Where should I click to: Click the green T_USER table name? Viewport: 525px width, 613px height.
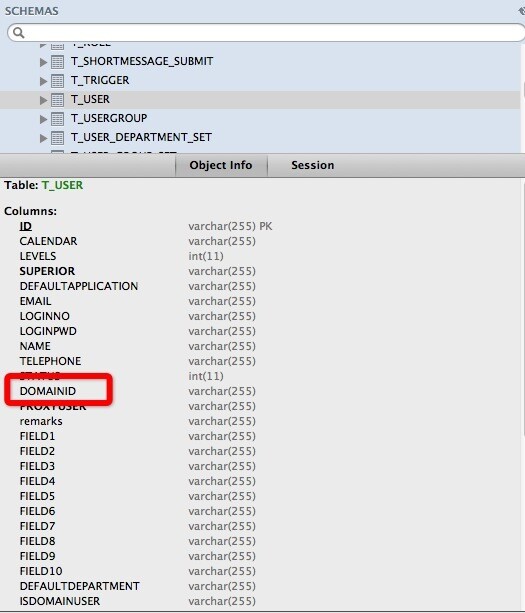click(63, 185)
